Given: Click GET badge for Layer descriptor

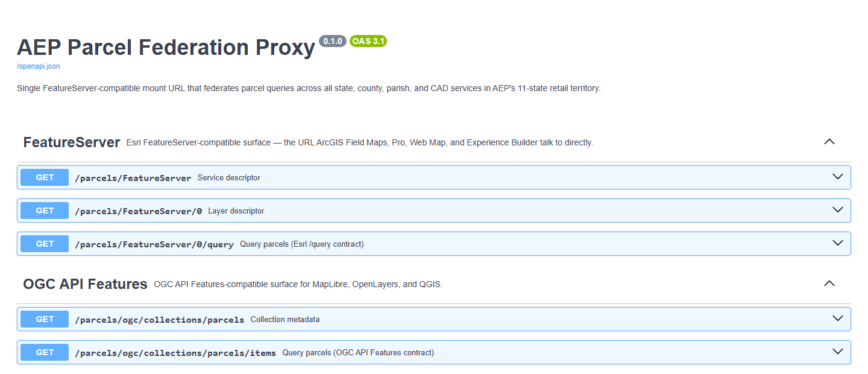Looking at the screenshot, I should pyautogui.click(x=45, y=211).
